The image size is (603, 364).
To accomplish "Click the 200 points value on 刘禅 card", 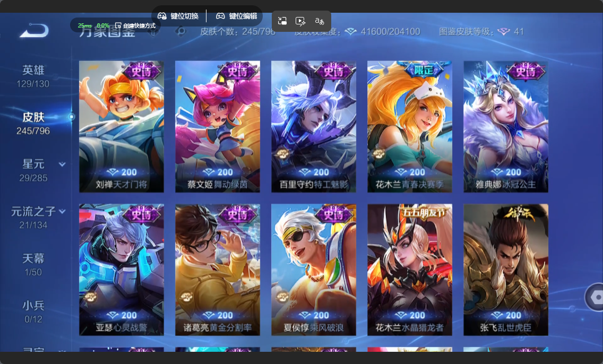I will 129,172.
